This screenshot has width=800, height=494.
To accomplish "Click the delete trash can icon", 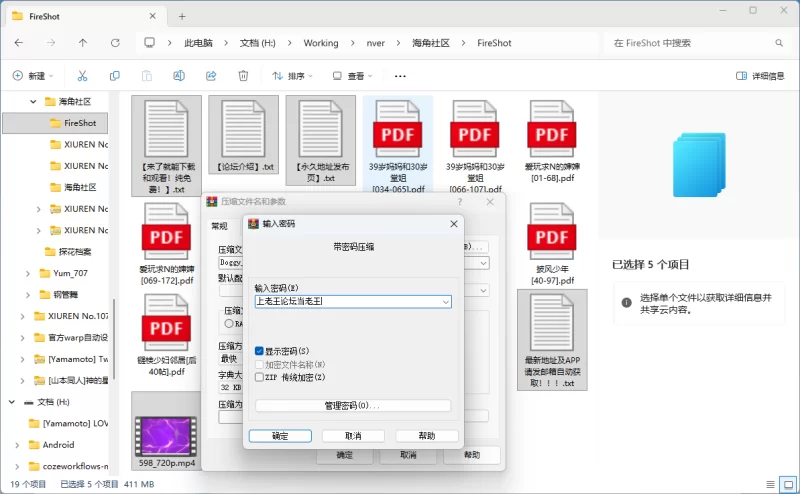I will coord(243,76).
